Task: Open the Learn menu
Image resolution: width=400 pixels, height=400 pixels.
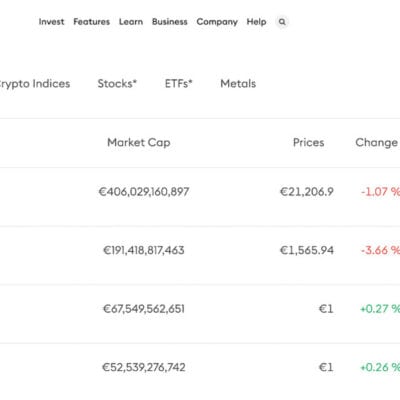Action: tap(131, 22)
